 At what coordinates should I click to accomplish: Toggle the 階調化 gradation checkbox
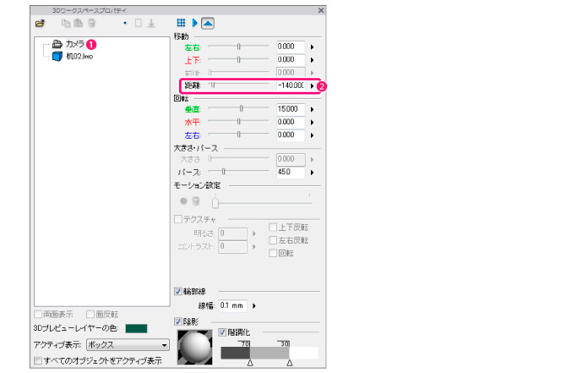pos(223,333)
